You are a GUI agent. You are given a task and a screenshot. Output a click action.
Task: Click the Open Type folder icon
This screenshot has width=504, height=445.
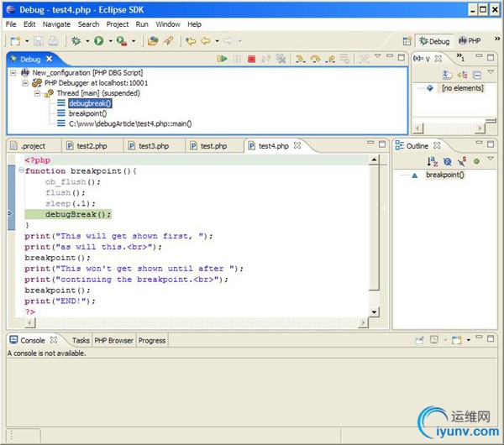pos(153,41)
